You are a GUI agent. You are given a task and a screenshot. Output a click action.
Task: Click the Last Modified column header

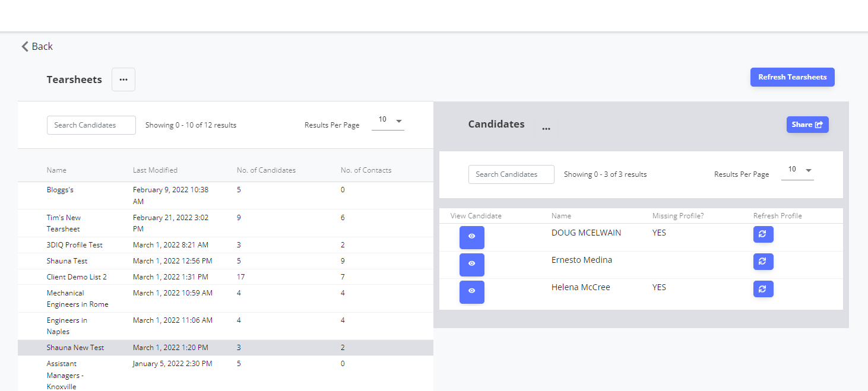[x=155, y=170]
